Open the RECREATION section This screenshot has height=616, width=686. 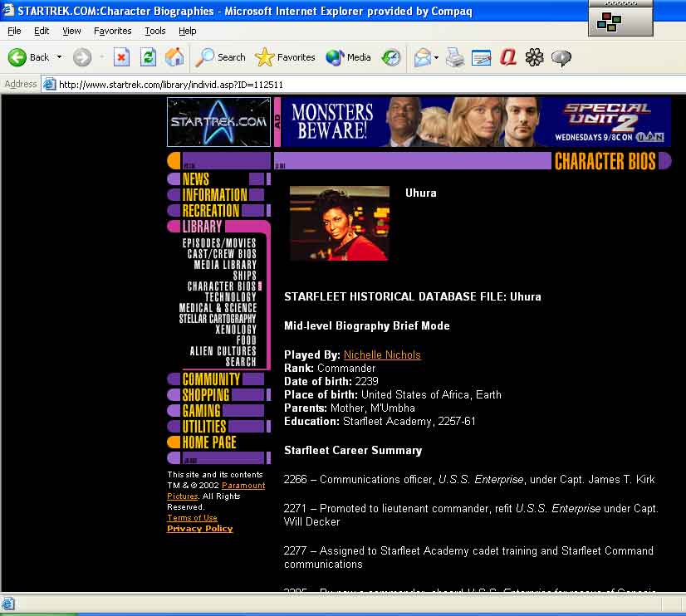(x=211, y=211)
